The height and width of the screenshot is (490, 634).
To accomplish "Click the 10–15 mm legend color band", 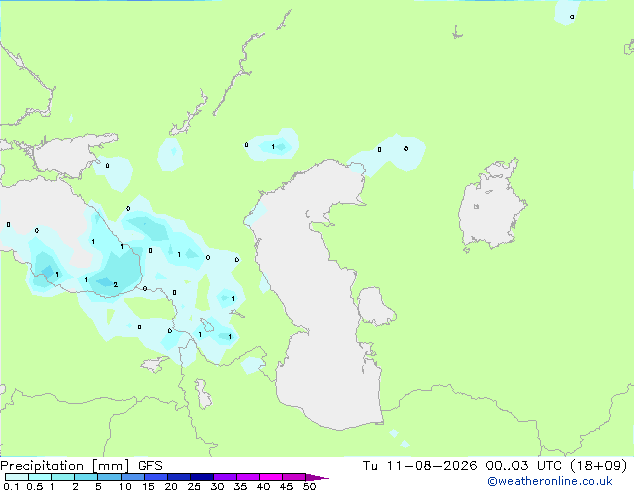I will click(133, 477).
